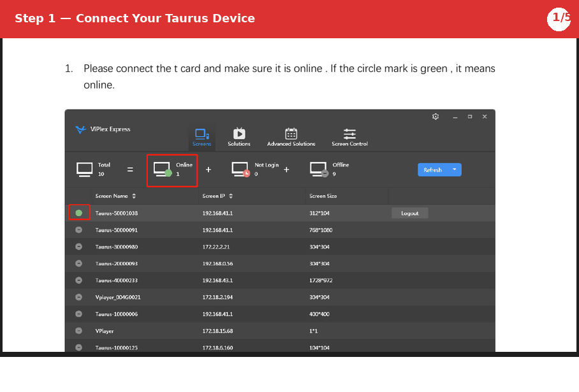Image resolution: width=579 pixels, height=392 pixels.
Task: Click offline status icon of Taurus-10000006
Action: click(78, 314)
